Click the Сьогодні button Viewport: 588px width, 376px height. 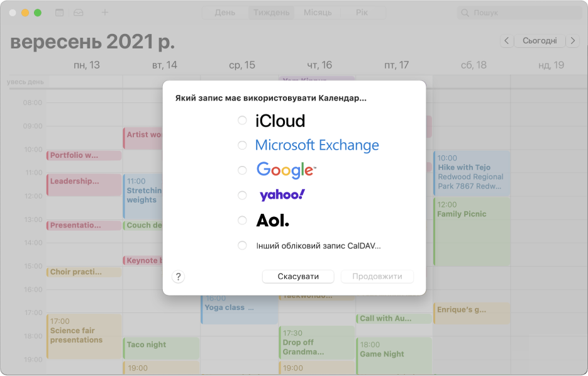540,40
